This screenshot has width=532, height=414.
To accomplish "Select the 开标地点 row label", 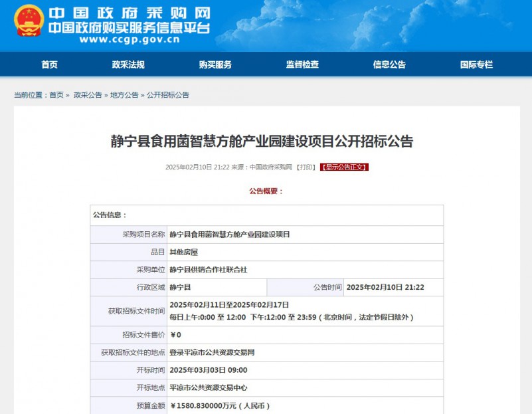I will tap(151, 388).
